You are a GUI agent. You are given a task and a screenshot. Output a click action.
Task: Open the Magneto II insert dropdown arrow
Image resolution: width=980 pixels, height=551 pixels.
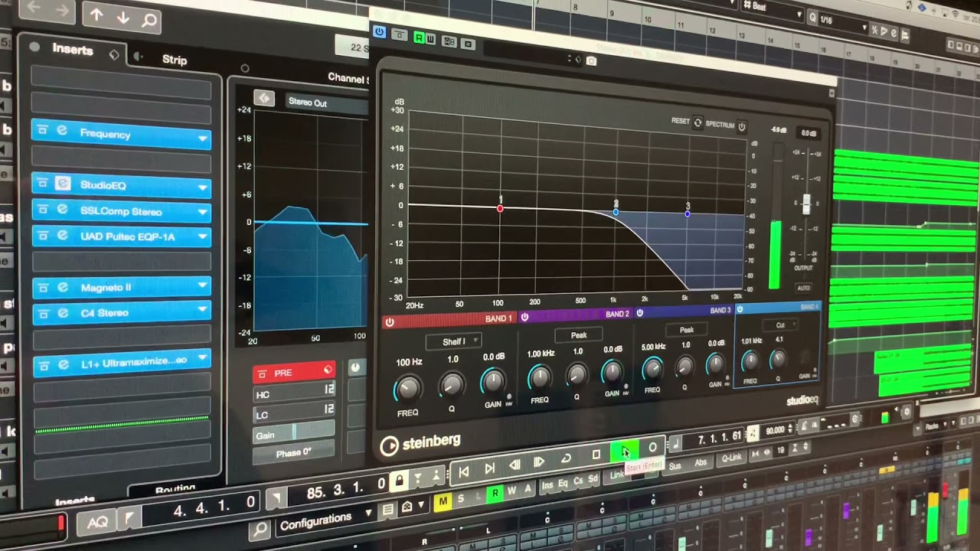click(x=203, y=287)
